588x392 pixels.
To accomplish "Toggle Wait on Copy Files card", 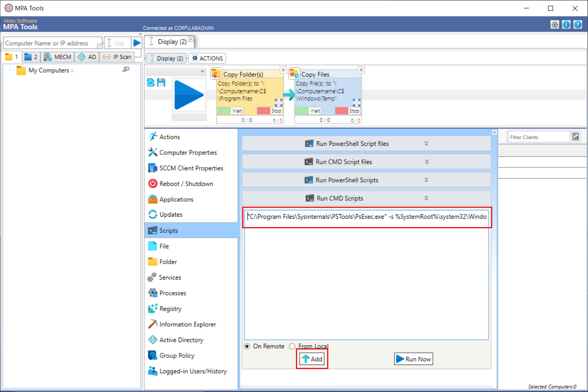I will 308,111.
